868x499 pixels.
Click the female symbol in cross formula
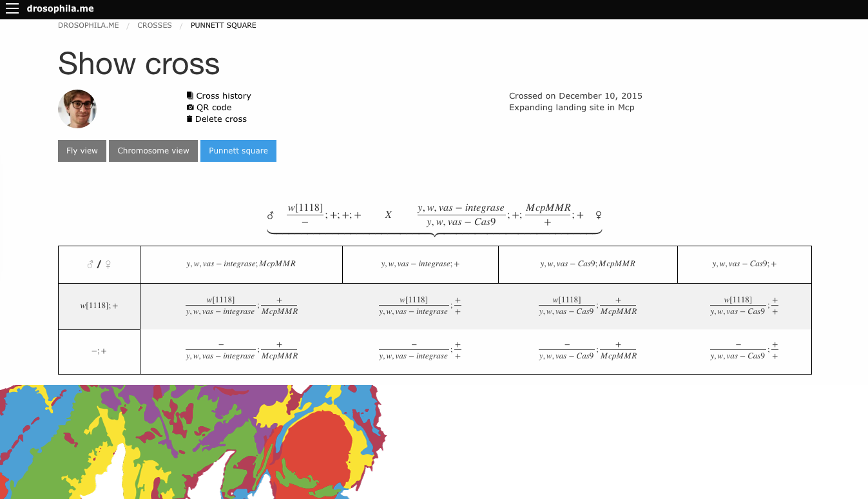point(598,215)
